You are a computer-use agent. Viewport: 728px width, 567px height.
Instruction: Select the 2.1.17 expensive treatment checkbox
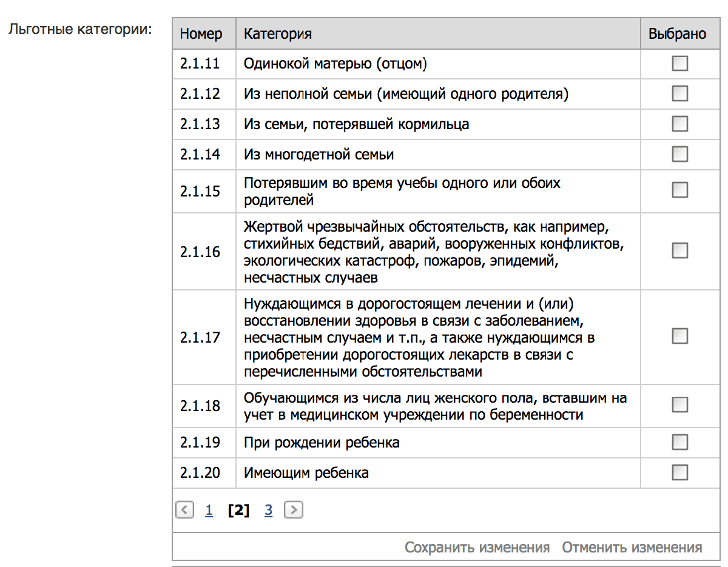tap(680, 336)
